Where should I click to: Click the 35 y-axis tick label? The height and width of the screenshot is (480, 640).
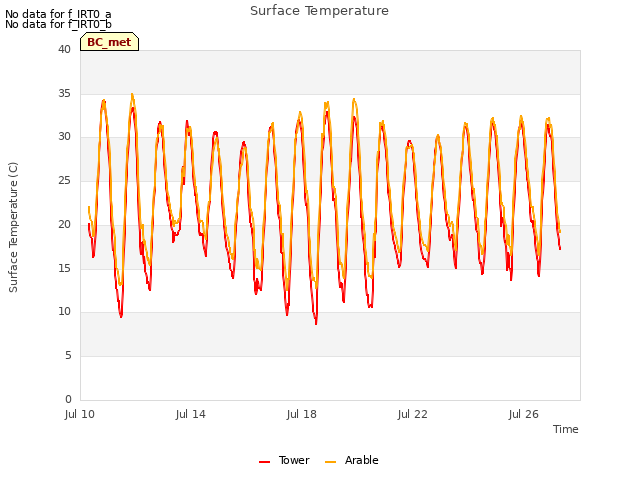point(64,93)
